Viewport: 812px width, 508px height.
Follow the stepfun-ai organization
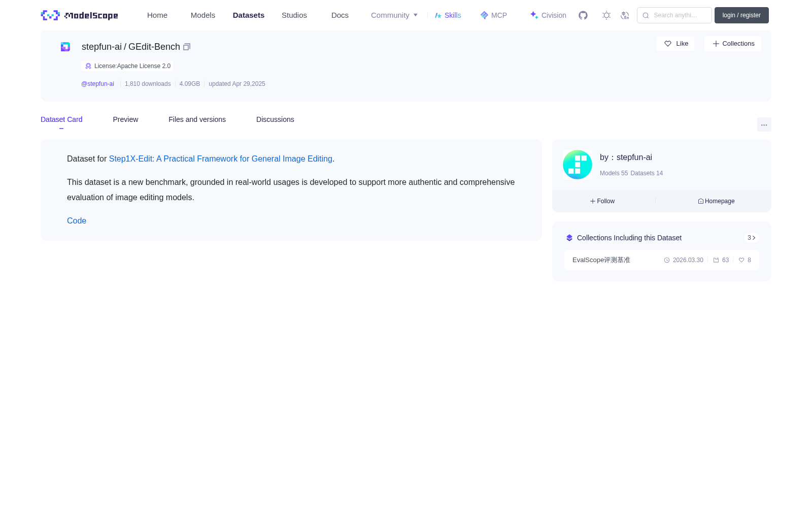pyautogui.click(x=602, y=201)
